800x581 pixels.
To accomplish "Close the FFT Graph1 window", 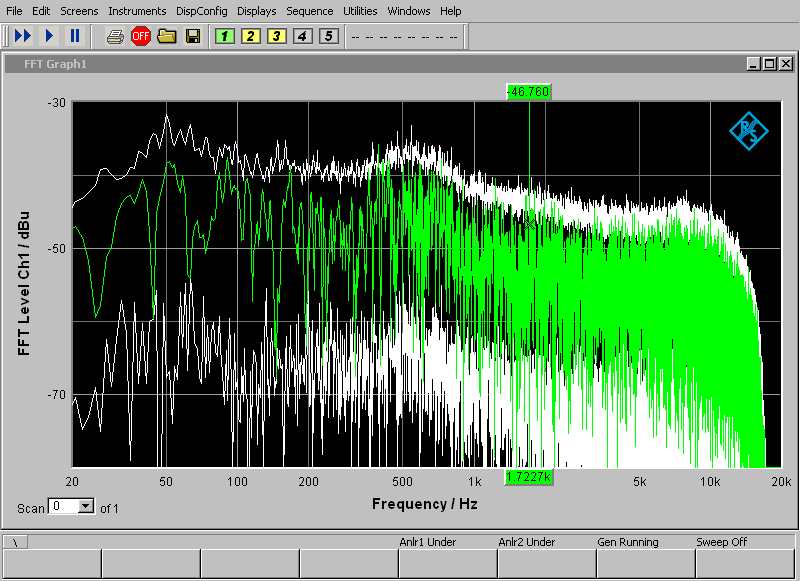I will 786,64.
